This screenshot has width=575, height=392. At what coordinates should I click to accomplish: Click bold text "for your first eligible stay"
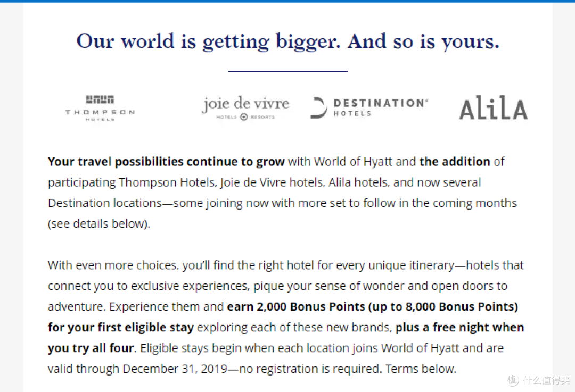click(121, 328)
